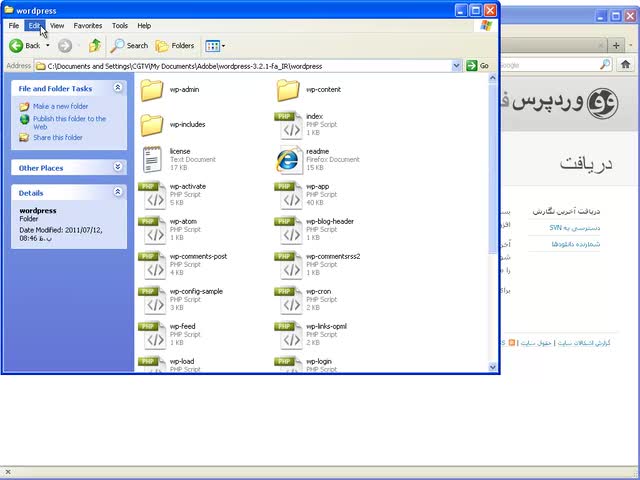Collapse the File and Folder Tasks panel
This screenshot has width=640, height=480.
point(118,87)
